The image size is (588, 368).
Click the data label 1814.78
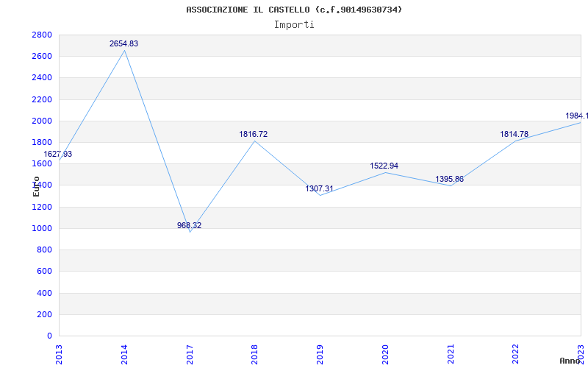pyautogui.click(x=514, y=134)
